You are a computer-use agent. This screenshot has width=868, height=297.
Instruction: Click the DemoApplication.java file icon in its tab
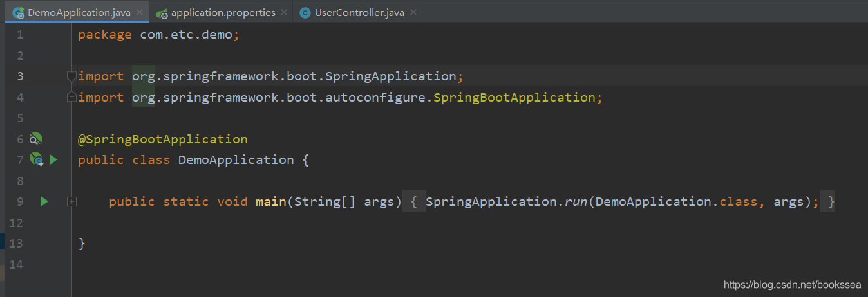tap(19, 13)
